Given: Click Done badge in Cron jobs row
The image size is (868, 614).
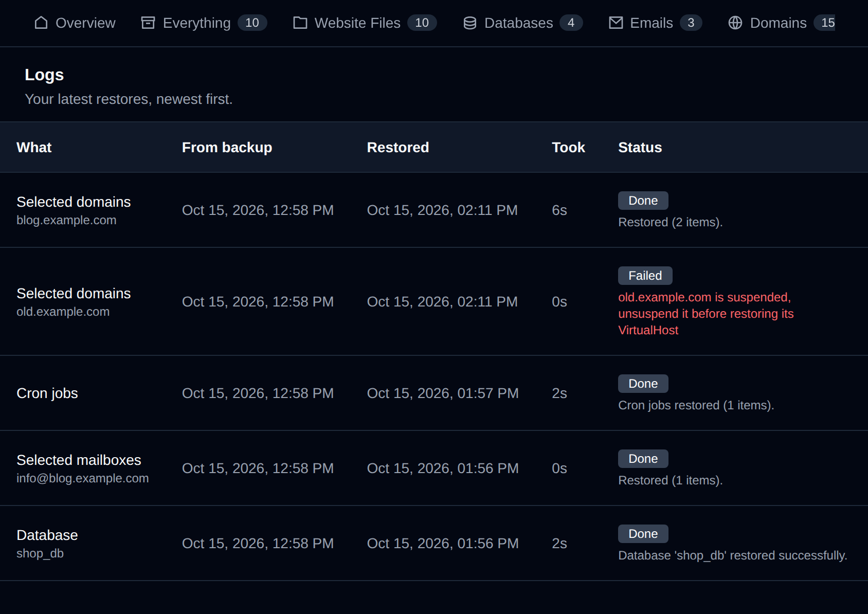Looking at the screenshot, I should (x=643, y=384).
